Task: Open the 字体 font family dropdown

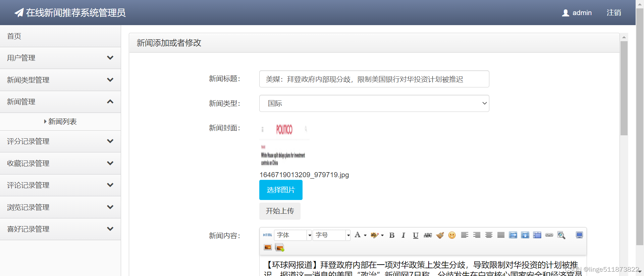Action: 293,235
